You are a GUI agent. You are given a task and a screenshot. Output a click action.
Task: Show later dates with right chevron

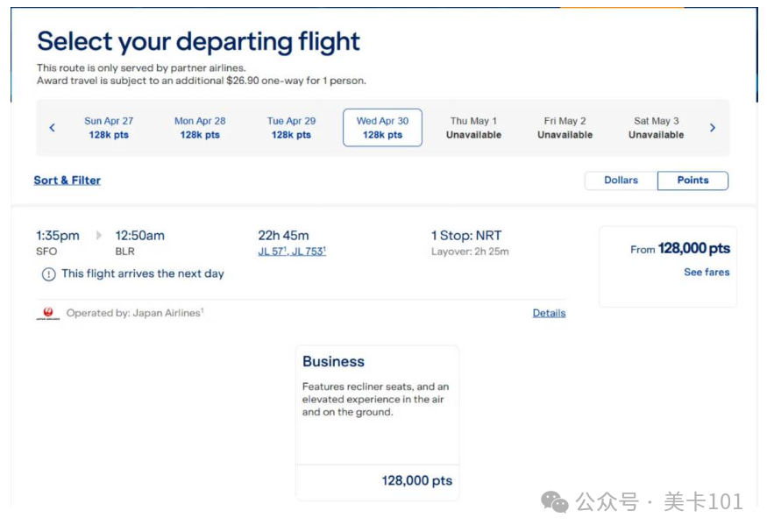coord(712,128)
